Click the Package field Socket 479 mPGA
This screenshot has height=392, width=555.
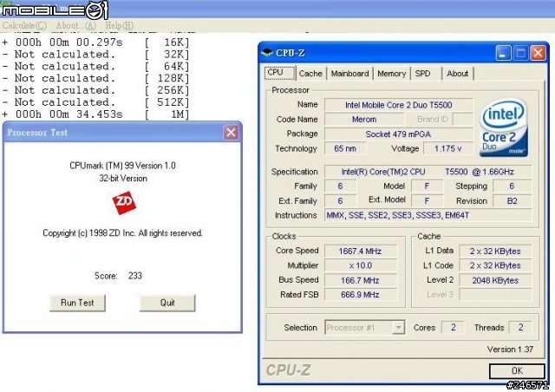tap(399, 134)
